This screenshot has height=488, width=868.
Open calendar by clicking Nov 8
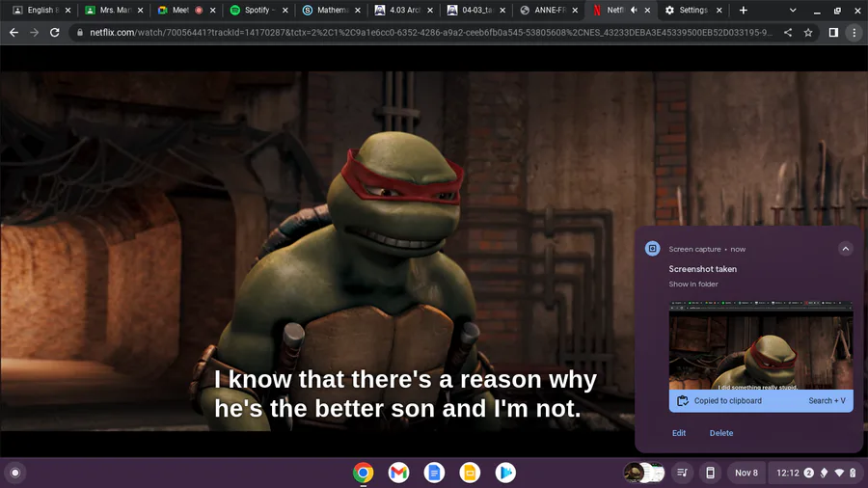746,473
